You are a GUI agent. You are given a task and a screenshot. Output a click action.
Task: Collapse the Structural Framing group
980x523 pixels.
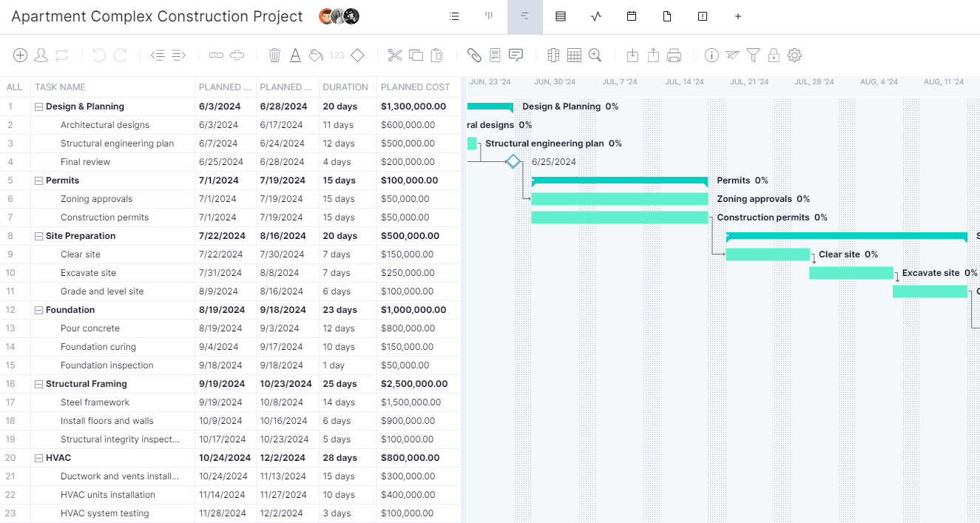(x=39, y=384)
